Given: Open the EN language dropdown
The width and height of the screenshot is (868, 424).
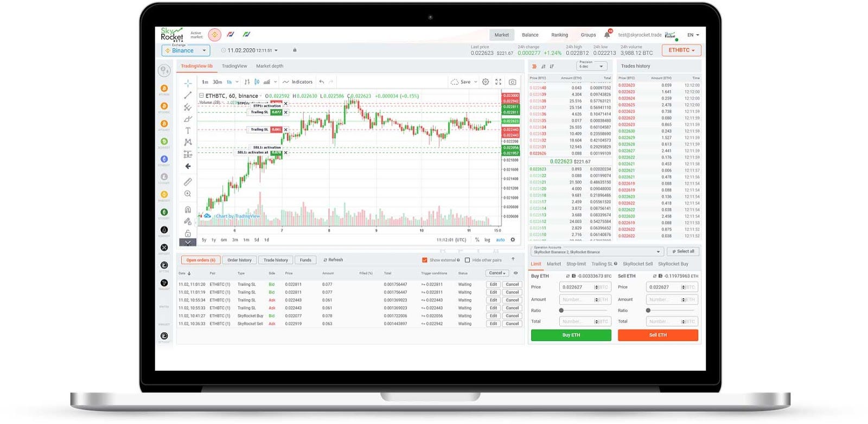Looking at the screenshot, I should click(x=693, y=35).
